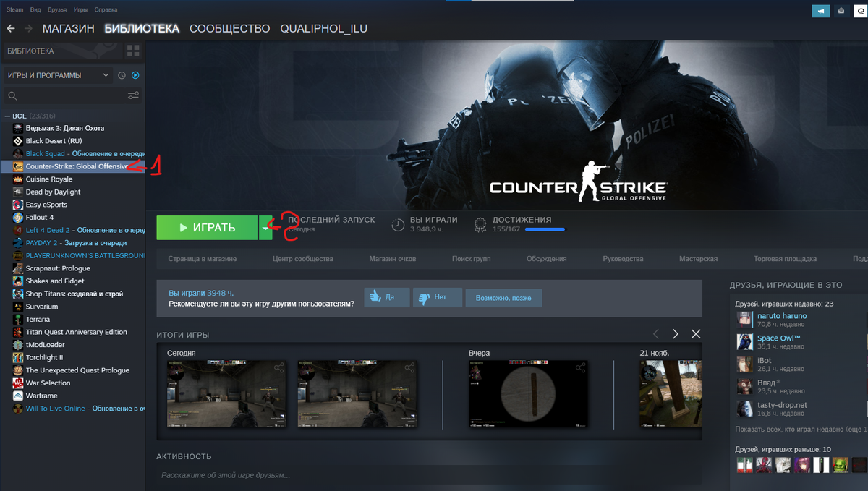Select Dead by Daylight in library
The image size is (868, 491).
(53, 192)
